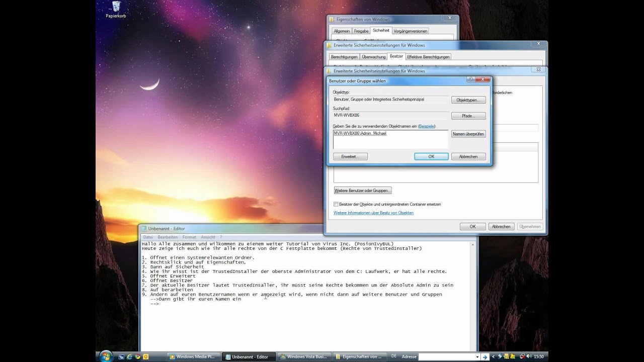The width and height of the screenshot is (644, 362).
Task: Select the Sicherheit tab in Eigenschaften window
Action: point(381,30)
